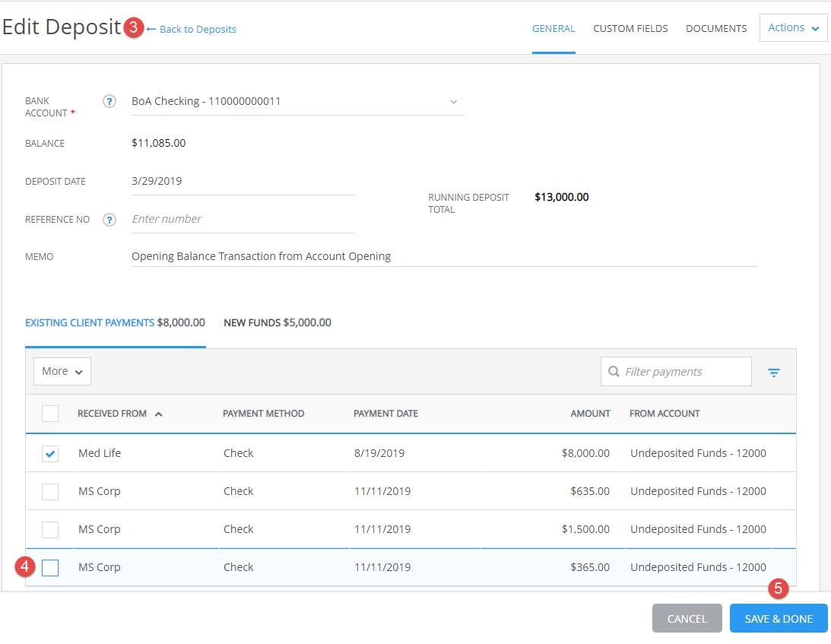Click the back arrow beside Back to Deposits
Screen dimensions: 831x644
point(151,29)
